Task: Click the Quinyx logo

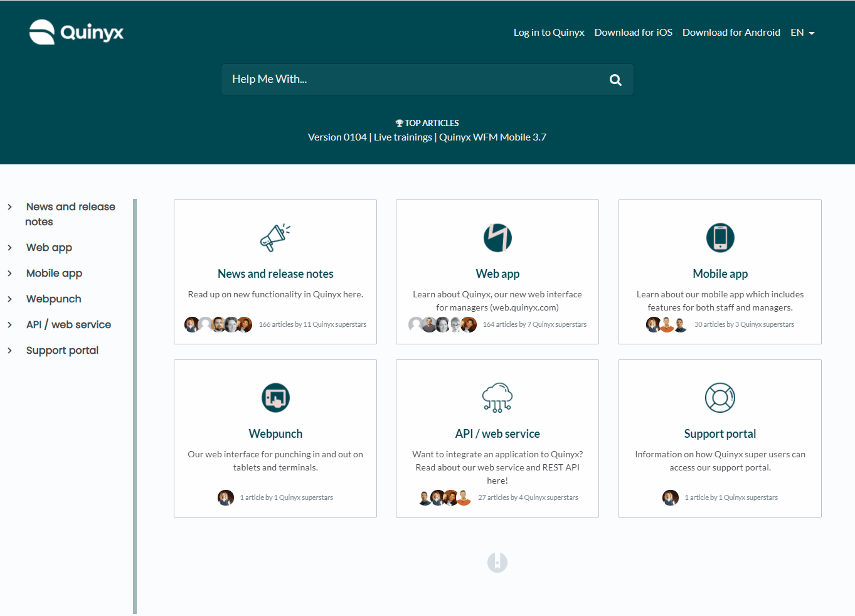Action: point(77,32)
